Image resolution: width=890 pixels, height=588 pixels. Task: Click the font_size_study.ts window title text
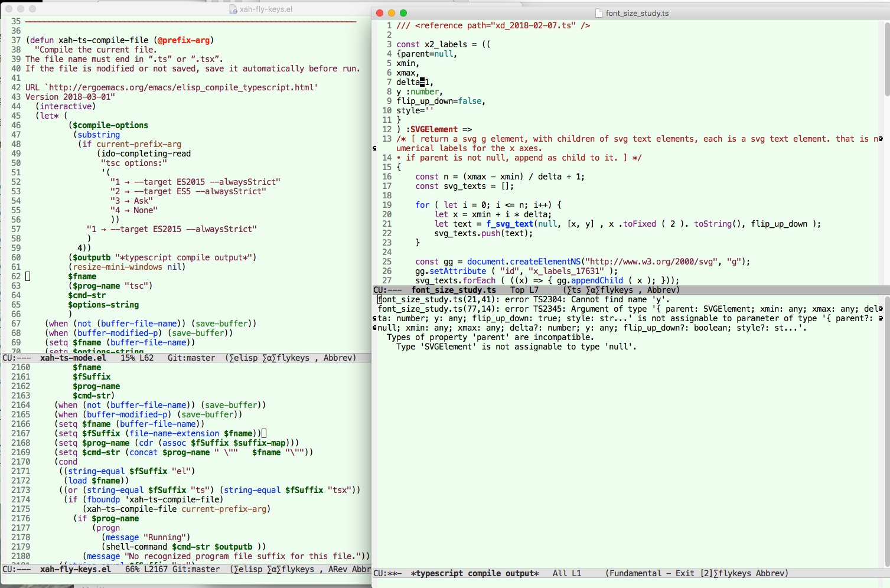tap(637, 13)
